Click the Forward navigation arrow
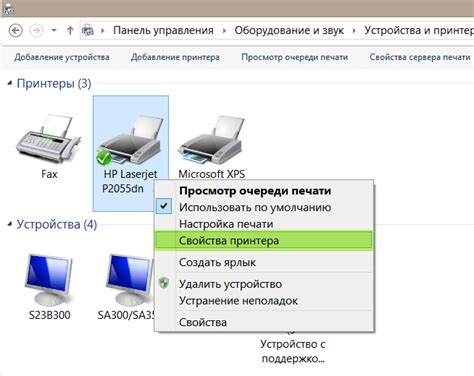This screenshot has height=376, width=474. coord(36,31)
